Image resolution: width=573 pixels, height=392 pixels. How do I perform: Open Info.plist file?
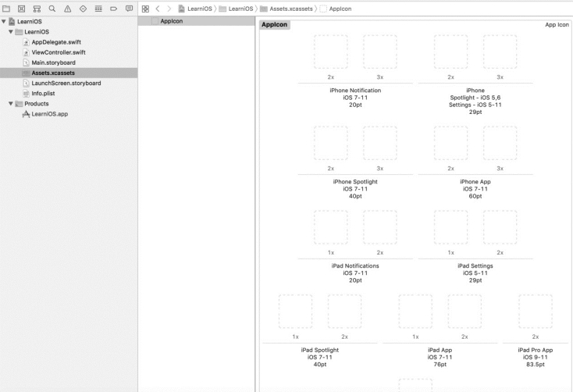pos(69,93)
